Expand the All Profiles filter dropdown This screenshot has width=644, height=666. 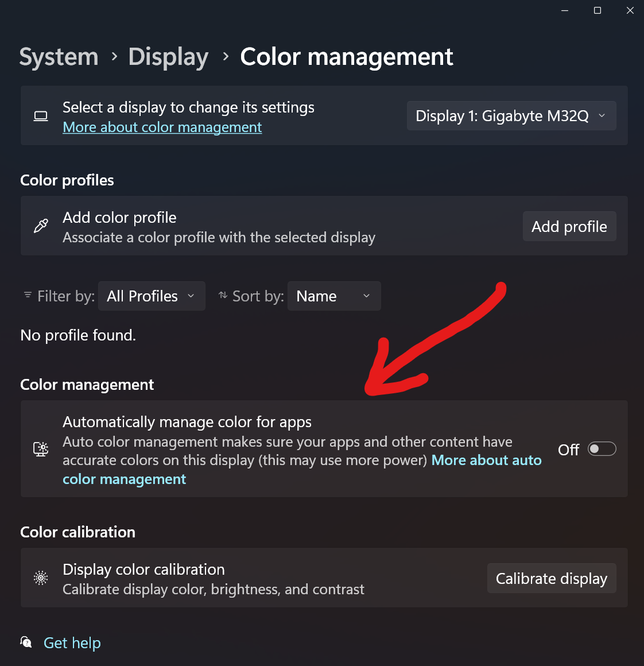coord(152,296)
